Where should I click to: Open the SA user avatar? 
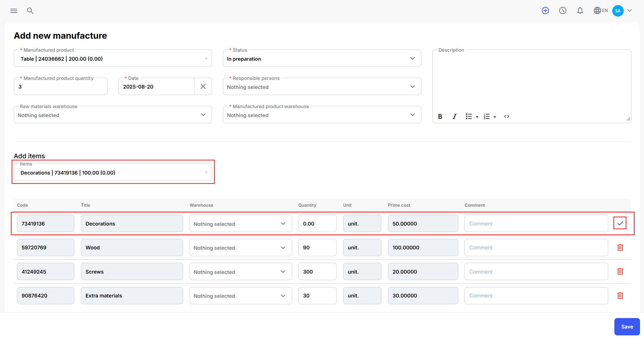coord(618,10)
